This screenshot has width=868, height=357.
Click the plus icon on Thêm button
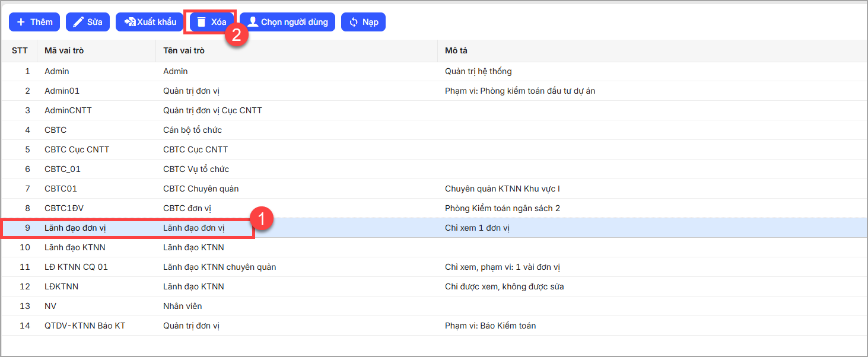coord(21,22)
